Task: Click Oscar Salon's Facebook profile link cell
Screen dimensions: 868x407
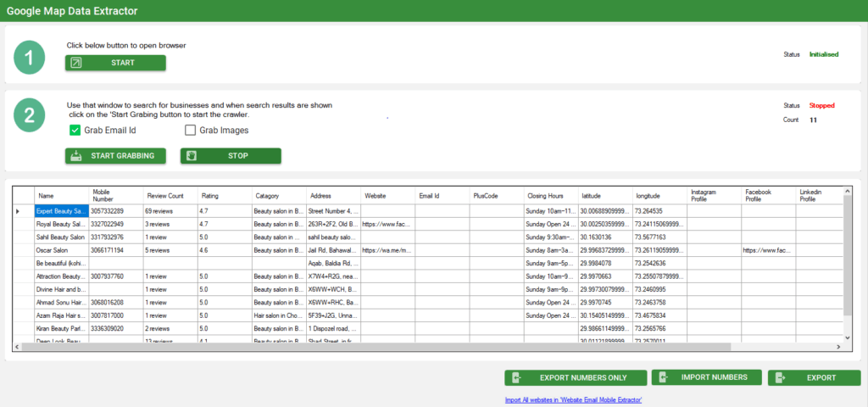Action: click(768, 250)
